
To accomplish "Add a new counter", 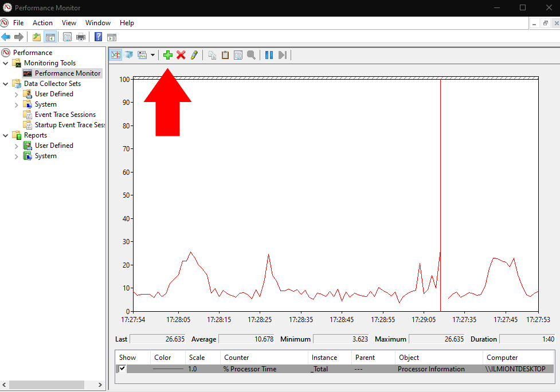I will tap(167, 54).
